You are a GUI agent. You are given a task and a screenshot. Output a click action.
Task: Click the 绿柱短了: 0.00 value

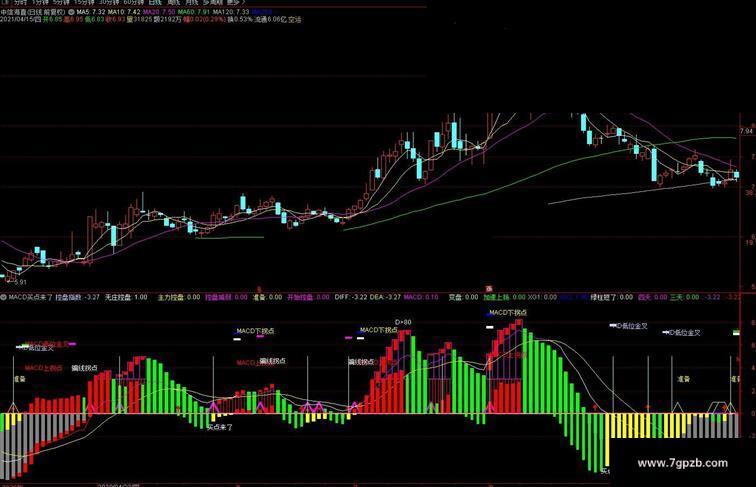coord(612,297)
